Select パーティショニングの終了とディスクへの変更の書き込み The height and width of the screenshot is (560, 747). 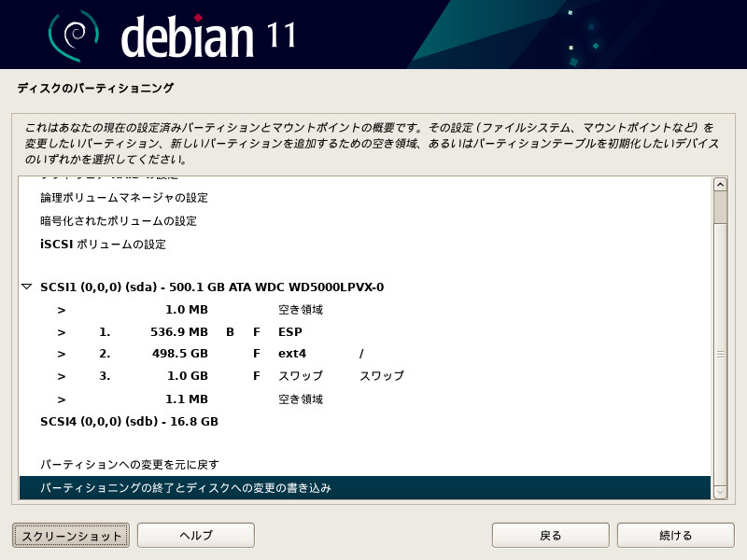pyautogui.click(x=185, y=488)
